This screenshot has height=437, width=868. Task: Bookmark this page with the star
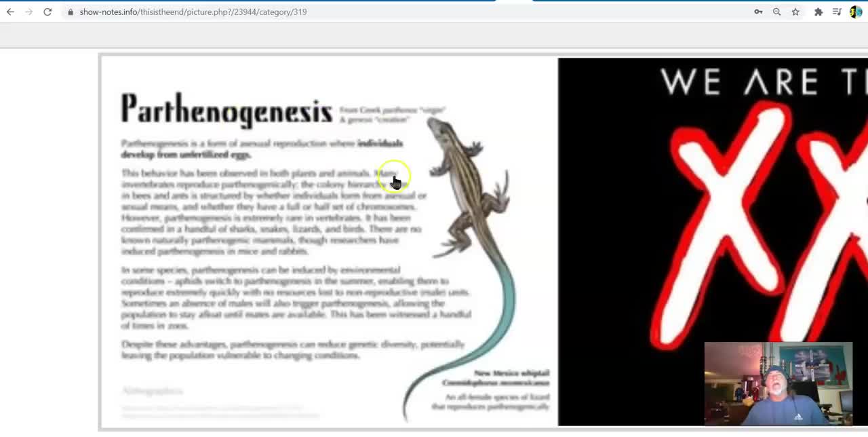[x=795, y=12]
